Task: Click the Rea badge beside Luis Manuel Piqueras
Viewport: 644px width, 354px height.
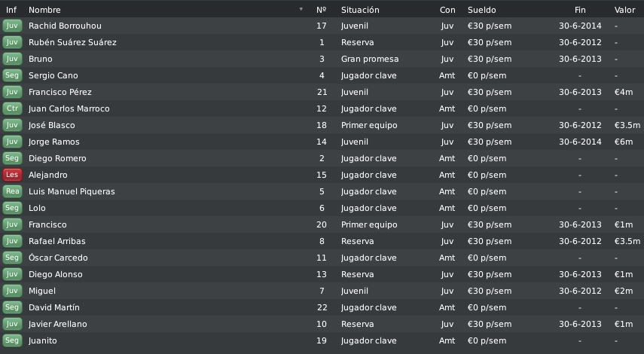Action: point(12,191)
